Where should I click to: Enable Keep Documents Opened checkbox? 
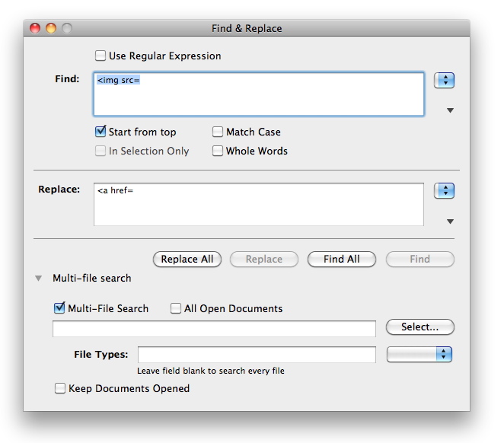click(x=60, y=388)
